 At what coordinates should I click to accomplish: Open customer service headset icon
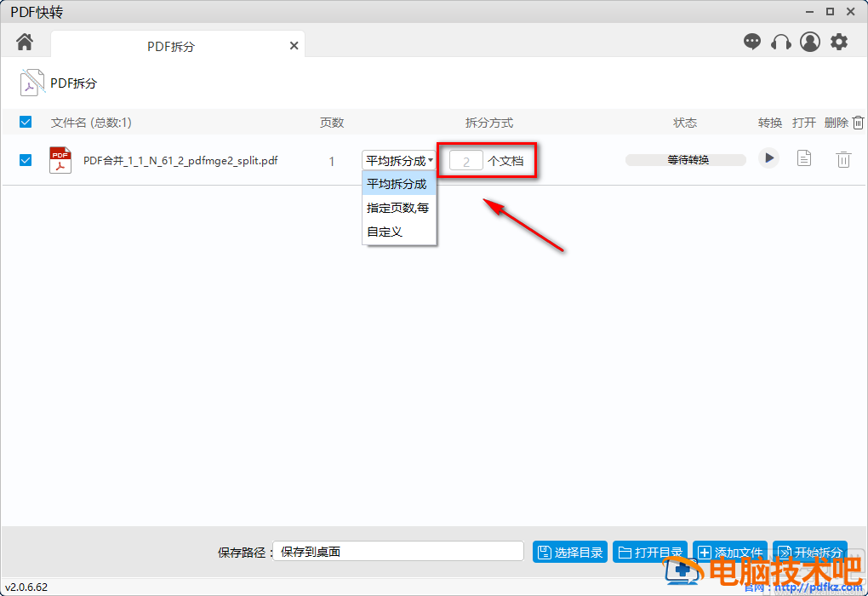(780, 42)
